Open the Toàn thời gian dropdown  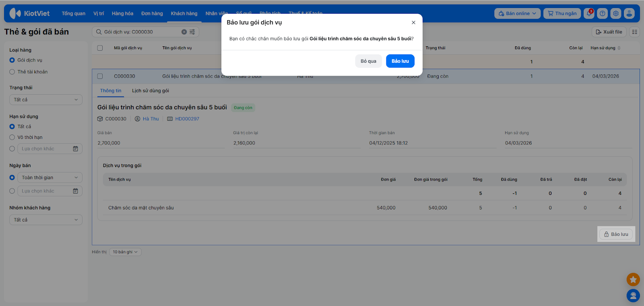(x=50, y=178)
